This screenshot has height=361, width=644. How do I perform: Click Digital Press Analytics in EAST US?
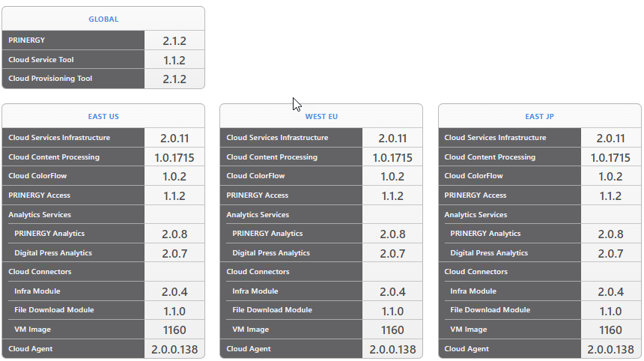pyautogui.click(x=52, y=253)
